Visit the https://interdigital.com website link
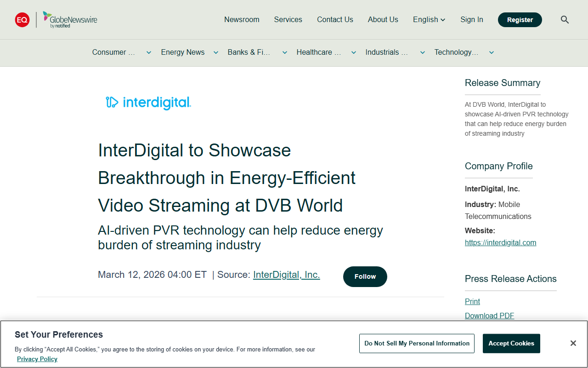 click(501, 242)
